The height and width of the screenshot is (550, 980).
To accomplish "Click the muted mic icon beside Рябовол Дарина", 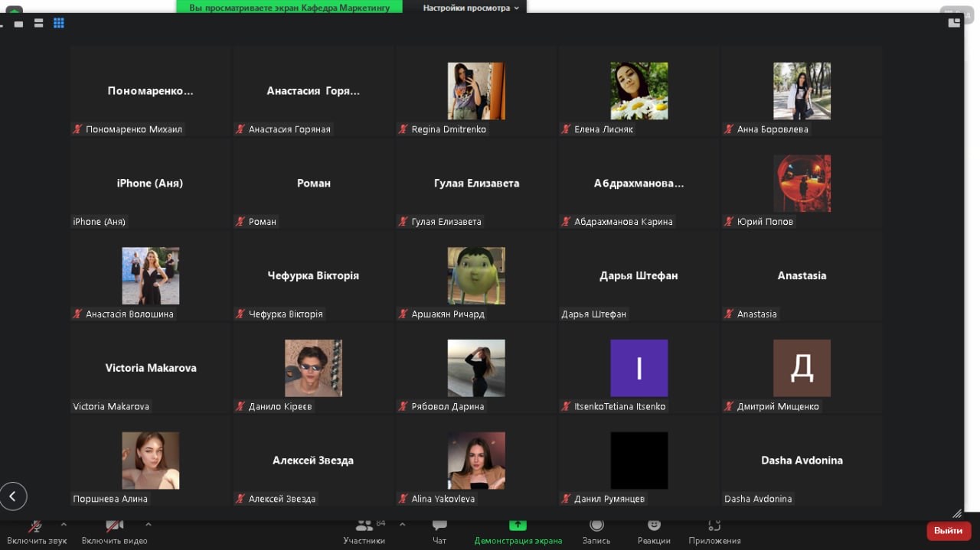I will [x=403, y=407].
